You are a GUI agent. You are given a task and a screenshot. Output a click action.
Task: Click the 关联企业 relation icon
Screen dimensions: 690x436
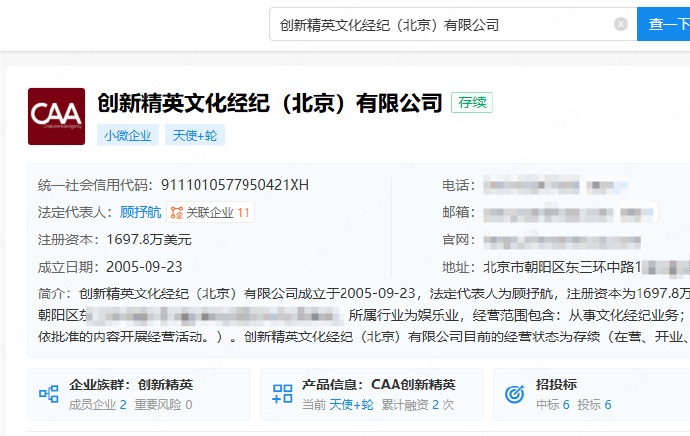(x=177, y=213)
